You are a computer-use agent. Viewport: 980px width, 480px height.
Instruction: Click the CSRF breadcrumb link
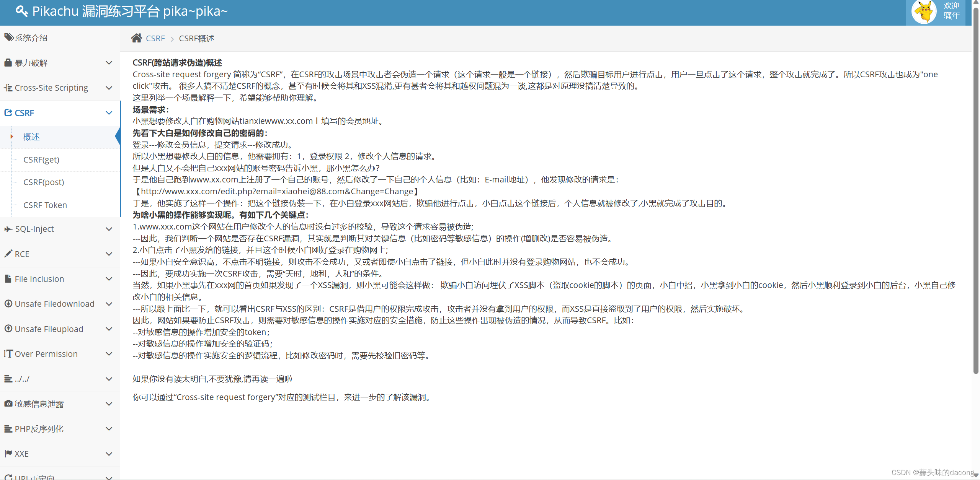click(155, 38)
